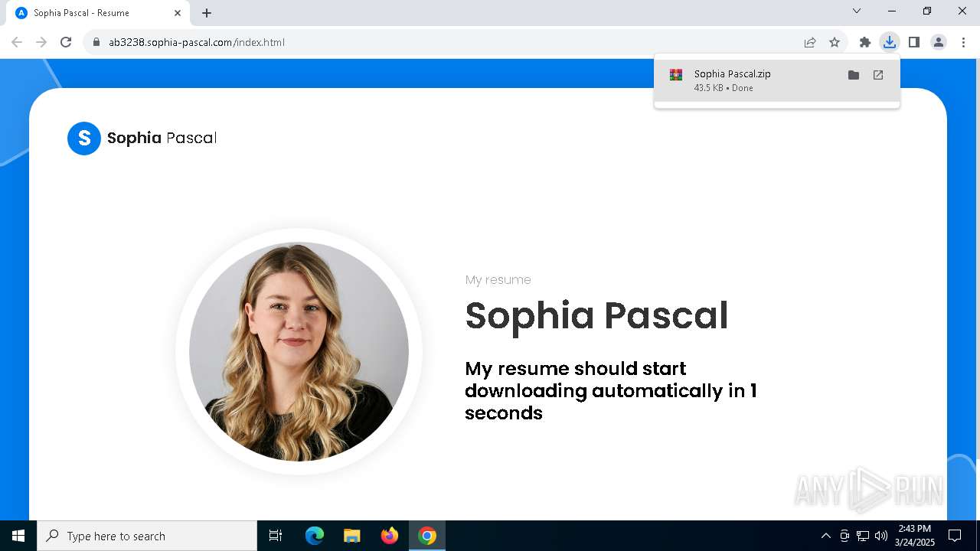Viewport: 980px width, 551px height.
Task: Open Task View from the taskbar
Action: (276, 536)
